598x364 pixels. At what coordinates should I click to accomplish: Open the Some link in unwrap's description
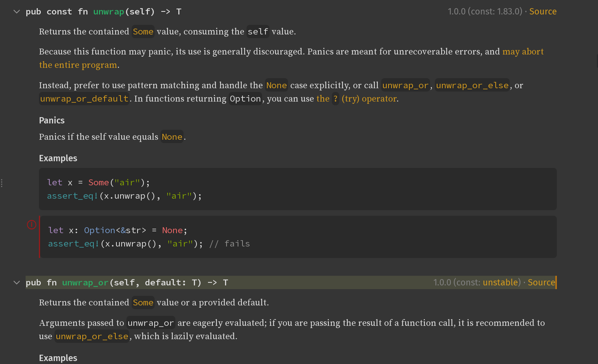click(143, 32)
